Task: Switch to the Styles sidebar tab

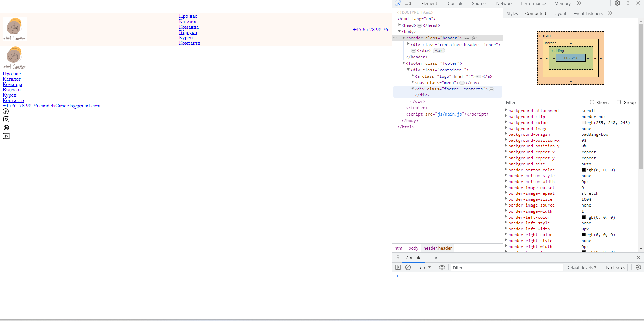Action: pos(512,14)
